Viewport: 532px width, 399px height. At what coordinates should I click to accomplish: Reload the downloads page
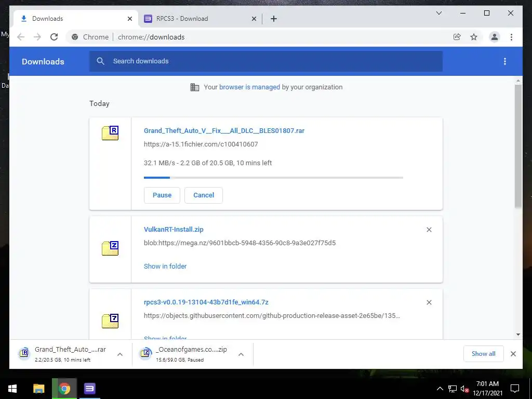click(x=54, y=37)
